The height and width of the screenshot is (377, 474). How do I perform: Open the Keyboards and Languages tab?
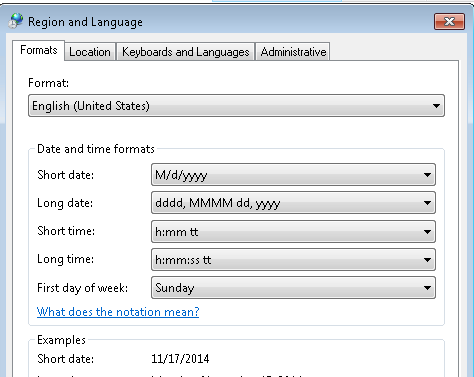click(x=186, y=52)
